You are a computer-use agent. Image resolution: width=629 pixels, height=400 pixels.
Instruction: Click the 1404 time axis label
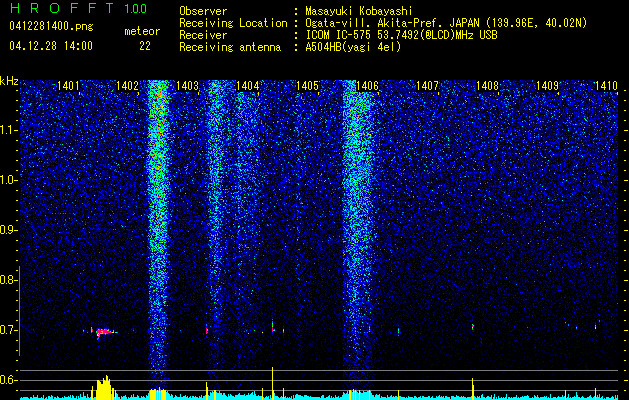click(248, 85)
